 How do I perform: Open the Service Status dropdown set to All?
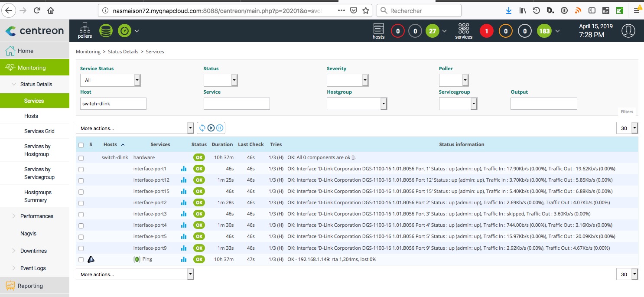click(x=110, y=80)
